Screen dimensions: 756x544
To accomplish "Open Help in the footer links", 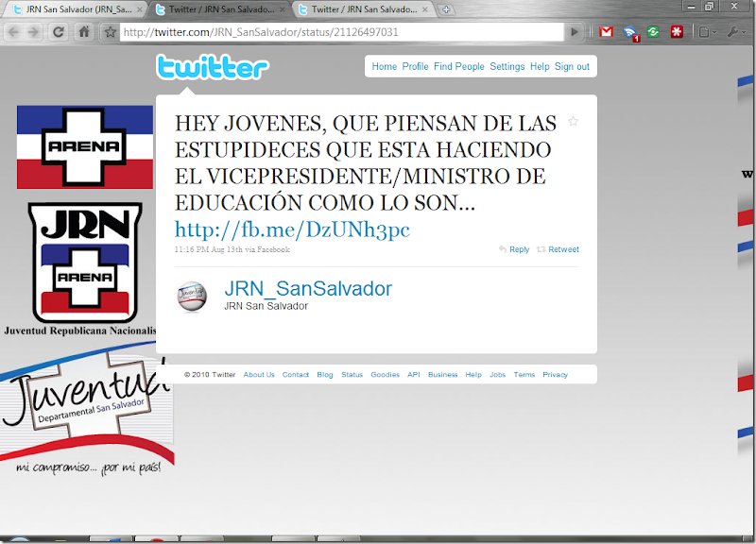I will (473, 374).
